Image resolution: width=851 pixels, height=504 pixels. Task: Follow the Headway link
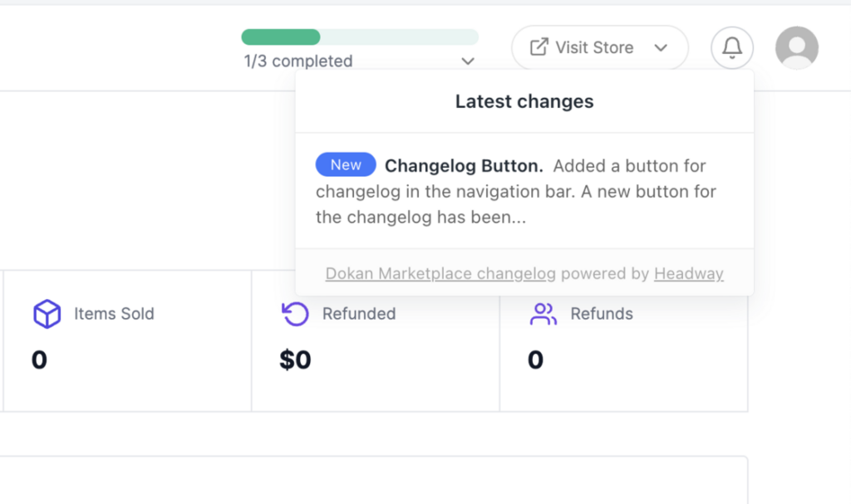coord(689,273)
